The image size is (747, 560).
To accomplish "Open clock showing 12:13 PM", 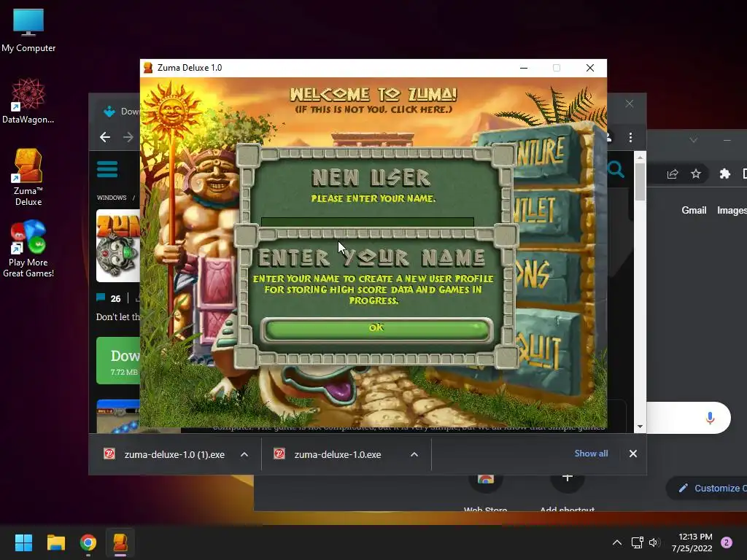I will (692, 542).
